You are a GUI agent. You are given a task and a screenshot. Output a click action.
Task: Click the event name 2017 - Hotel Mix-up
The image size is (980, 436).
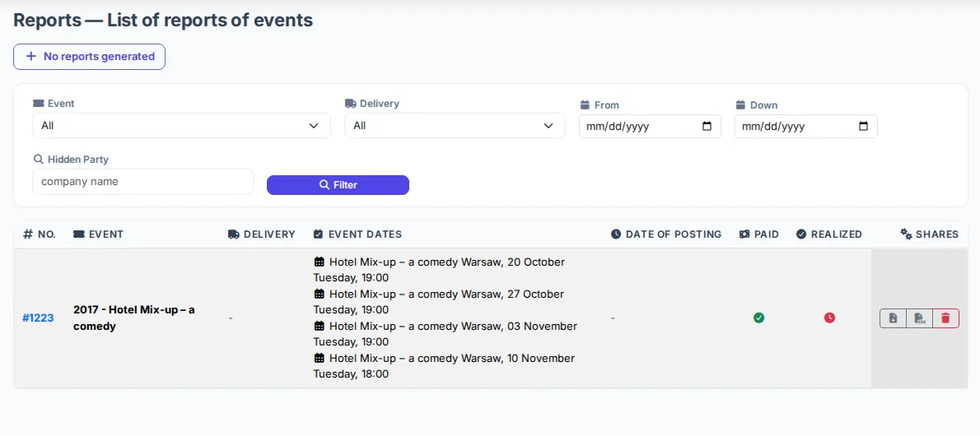pos(134,318)
